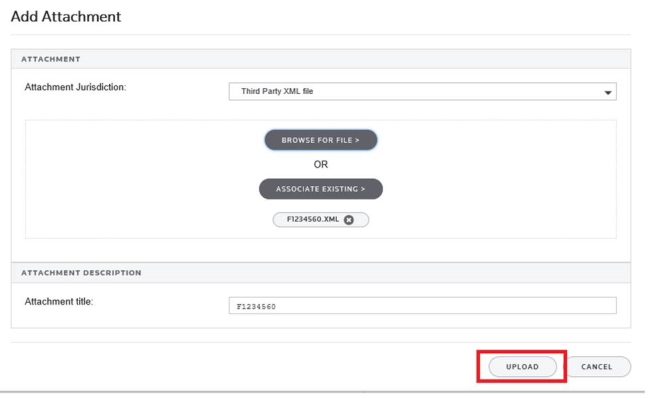Click the Attachment Jurisdiction label
The width and height of the screenshot is (654, 398).
coord(75,87)
